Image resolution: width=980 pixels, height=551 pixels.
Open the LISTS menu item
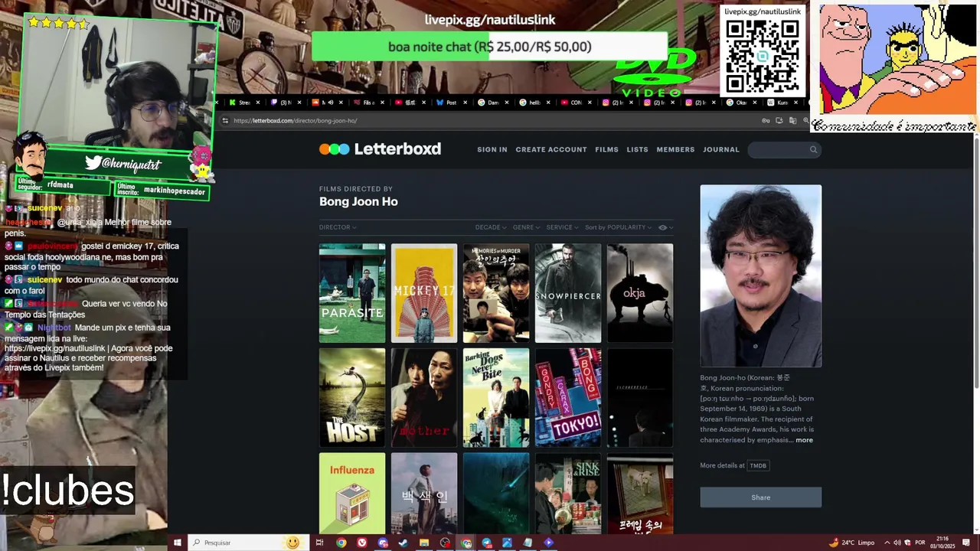[x=637, y=149]
